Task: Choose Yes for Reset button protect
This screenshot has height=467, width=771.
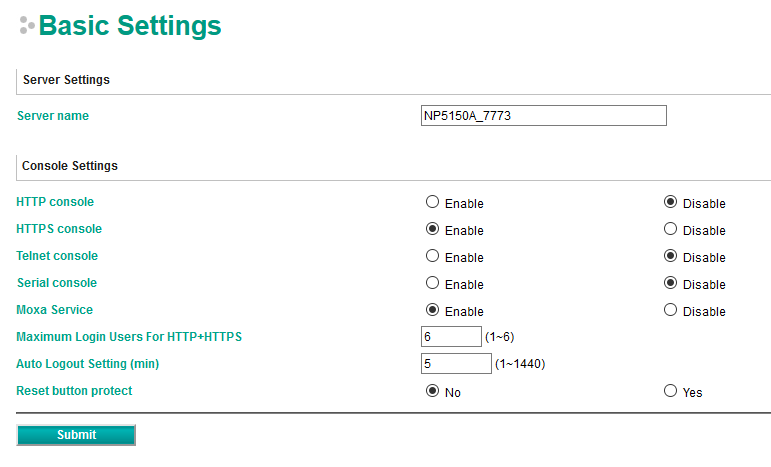Action: [670, 391]
